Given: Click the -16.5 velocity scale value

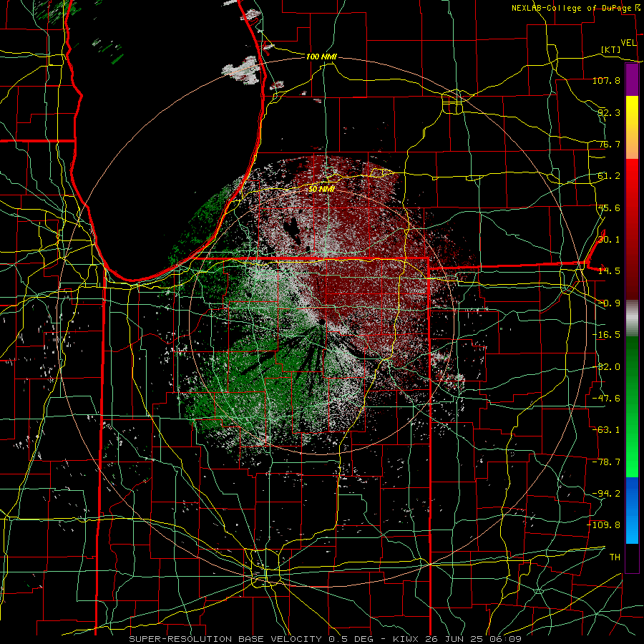Looking at the screenshot, I should point(606,335).
